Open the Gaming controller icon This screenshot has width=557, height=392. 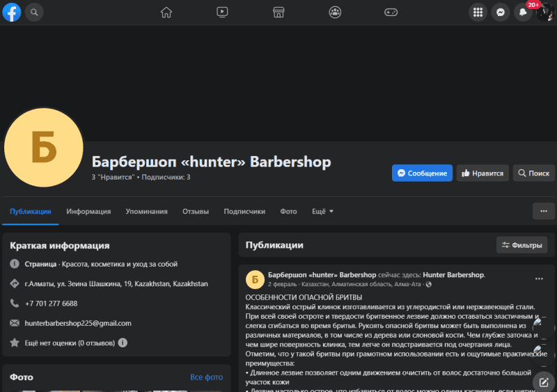(391, 12)
